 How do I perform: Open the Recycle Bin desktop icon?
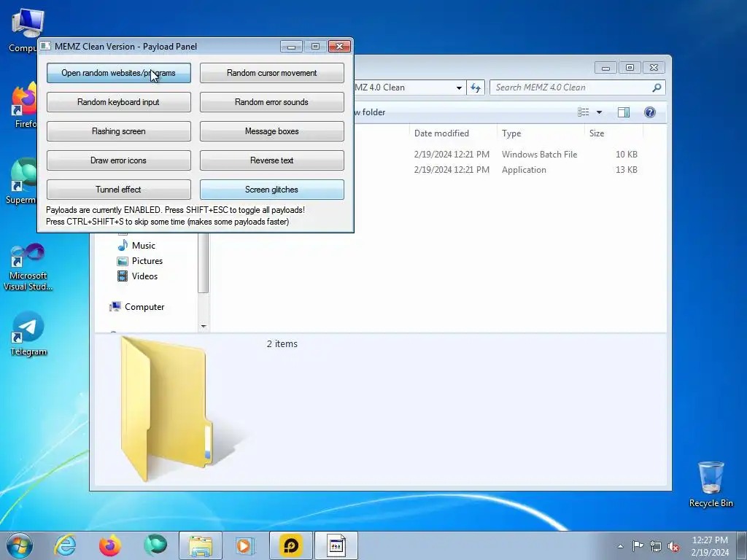(x=711, y=484)
